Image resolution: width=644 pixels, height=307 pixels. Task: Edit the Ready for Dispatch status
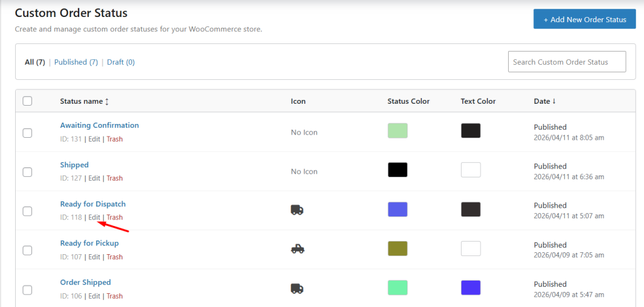pos(94,218)
